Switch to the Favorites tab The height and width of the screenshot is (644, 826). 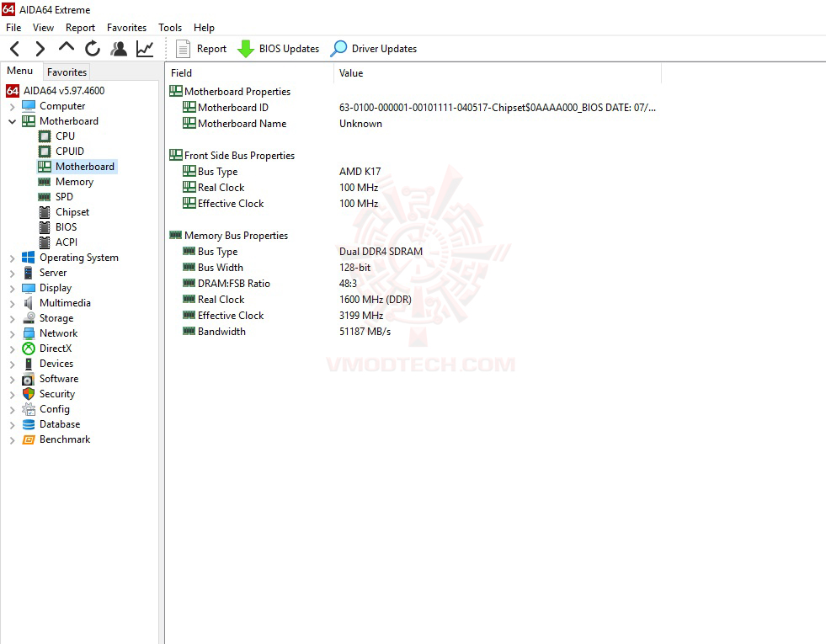(x=67, y=72)
